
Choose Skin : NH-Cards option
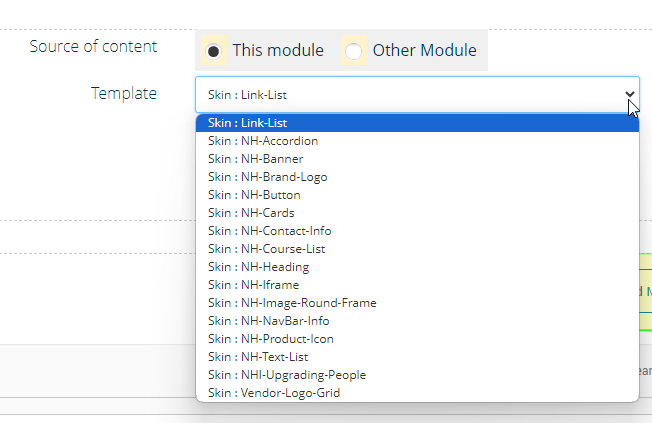click(x=251, y=213)
